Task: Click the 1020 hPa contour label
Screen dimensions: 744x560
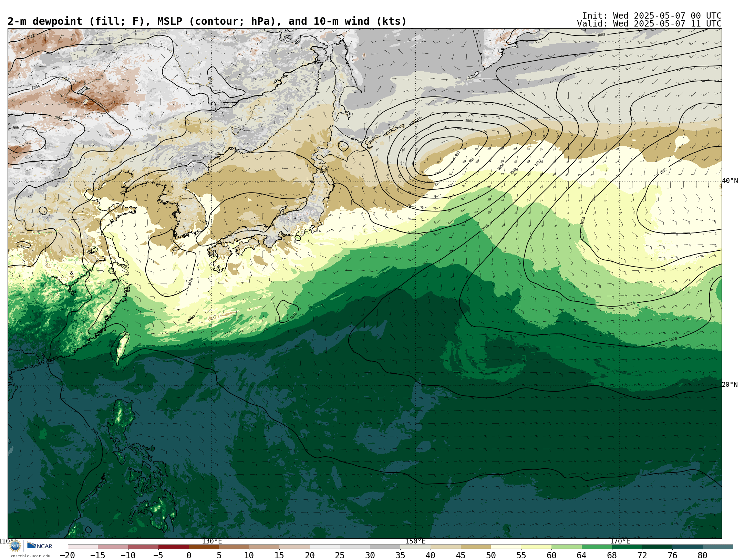Action: click(673, 339)
